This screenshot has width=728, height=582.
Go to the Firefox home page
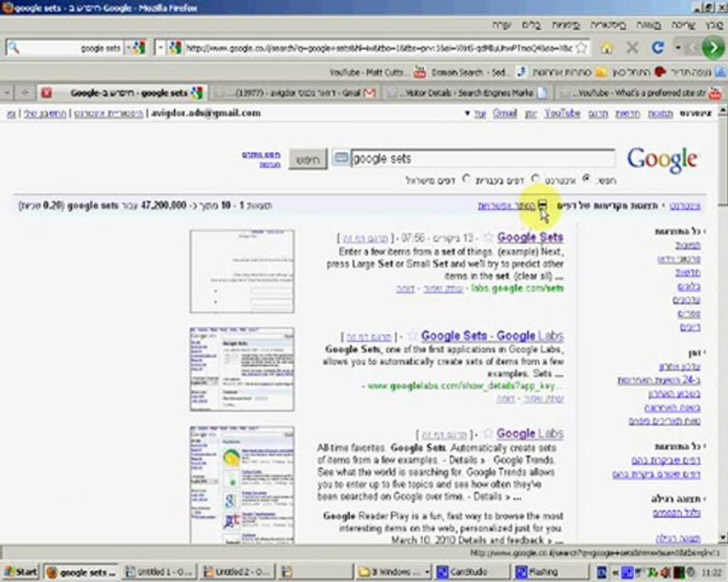(607, 48)
